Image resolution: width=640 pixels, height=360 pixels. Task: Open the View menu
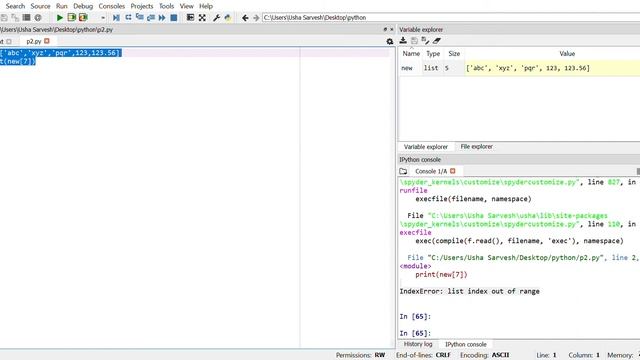click(x=187, y=6)
